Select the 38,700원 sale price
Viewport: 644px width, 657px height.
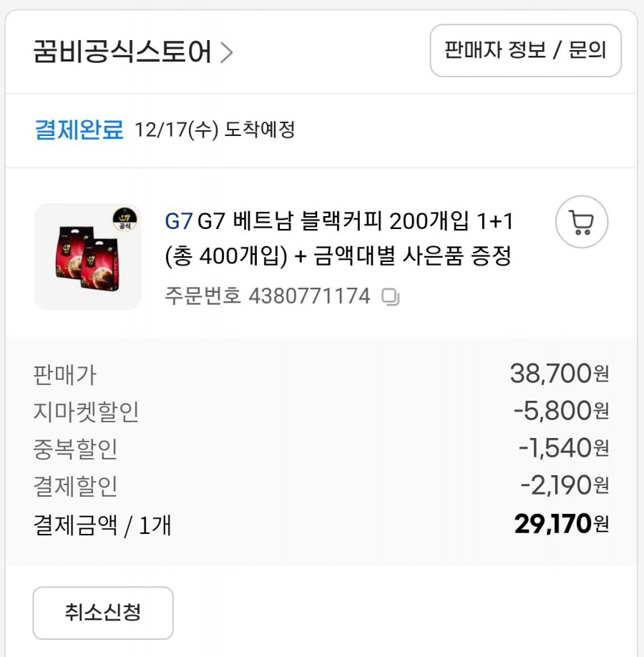(x=559, y=373)
